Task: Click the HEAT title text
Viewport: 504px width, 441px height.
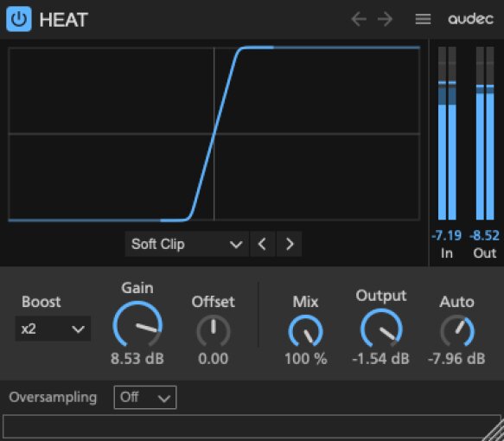Action: coord(64,20)
